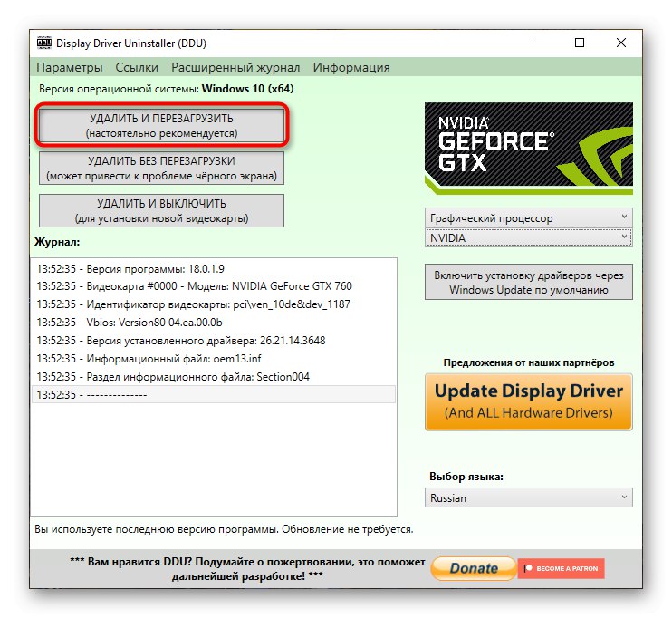
Task: Select log line 'pci\ven_10de&dev_1187'
Action: point(214,304)
